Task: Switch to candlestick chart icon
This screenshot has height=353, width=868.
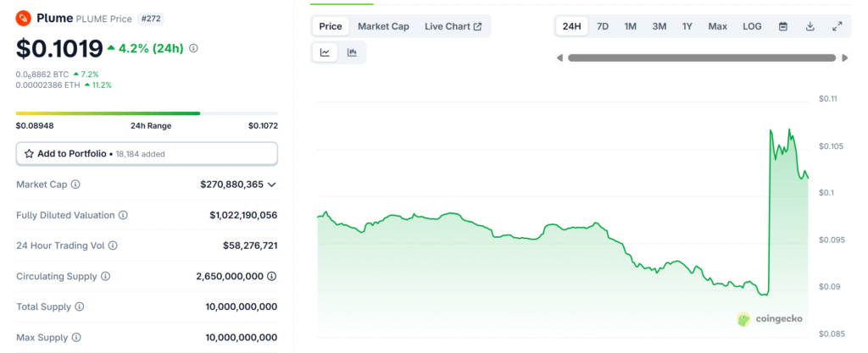Action: pos(352,52)
